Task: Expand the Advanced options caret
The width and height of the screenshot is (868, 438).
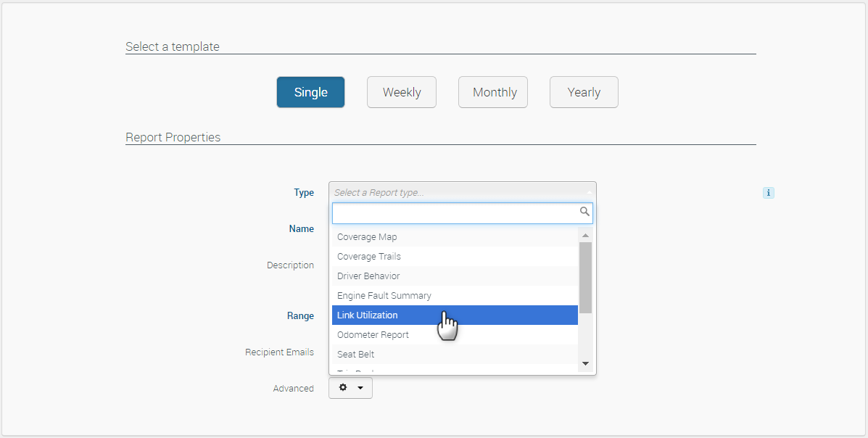Action: point(360,388)
